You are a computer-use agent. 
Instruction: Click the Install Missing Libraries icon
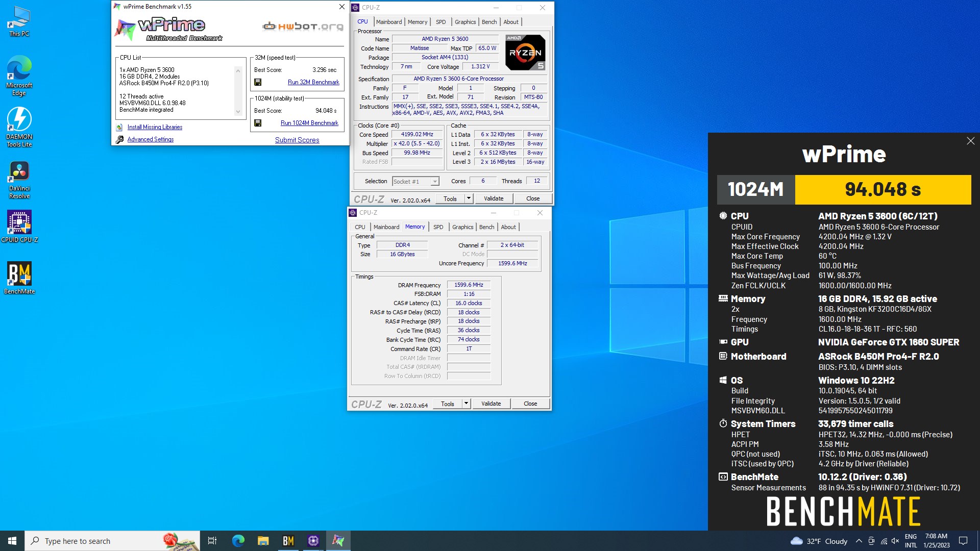pyautogui.click(x=119, y=128)
